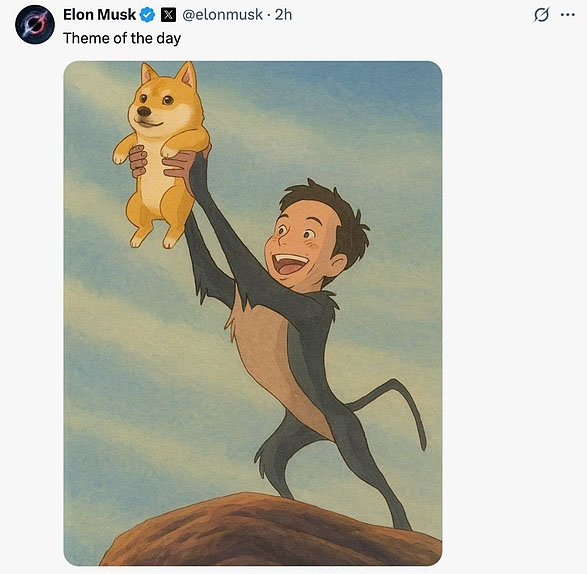Open the post via 2h timestamp

(283, 15)
